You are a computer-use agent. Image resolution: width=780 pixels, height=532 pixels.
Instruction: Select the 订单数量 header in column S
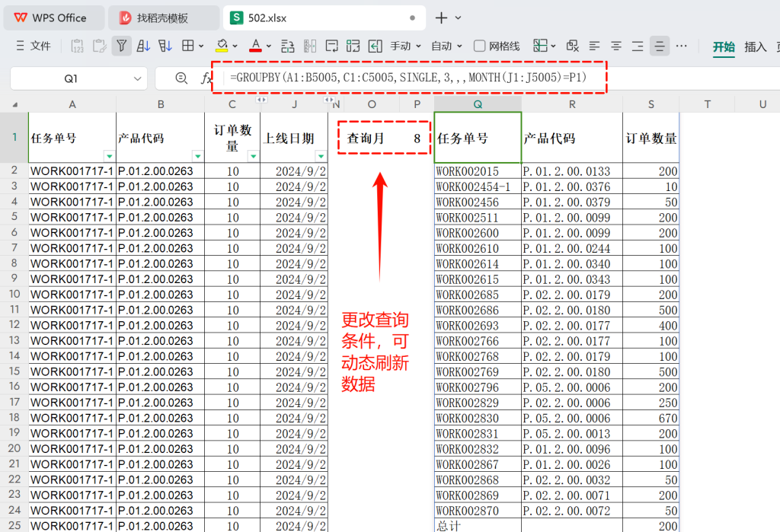point(651,138)
